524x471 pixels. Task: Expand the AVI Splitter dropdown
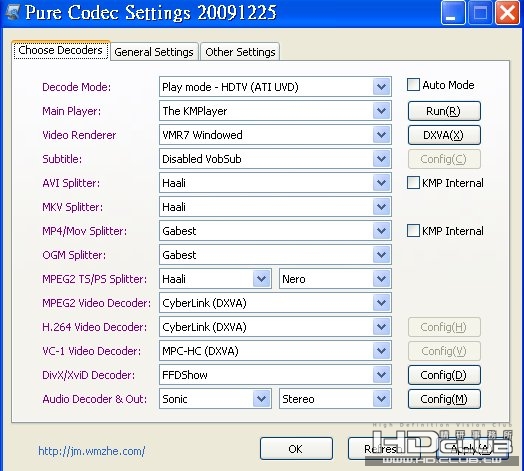381,183
